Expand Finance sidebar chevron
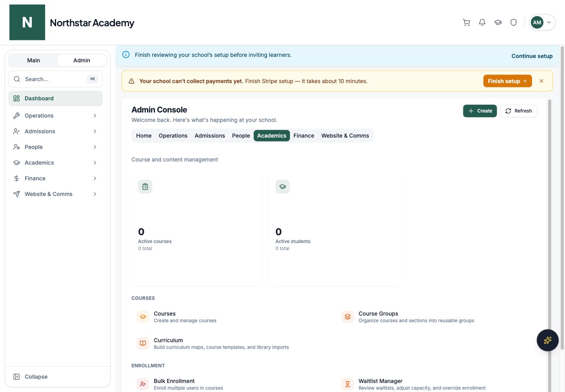Viewport: 565px width, 392px height. click(95, 178)
